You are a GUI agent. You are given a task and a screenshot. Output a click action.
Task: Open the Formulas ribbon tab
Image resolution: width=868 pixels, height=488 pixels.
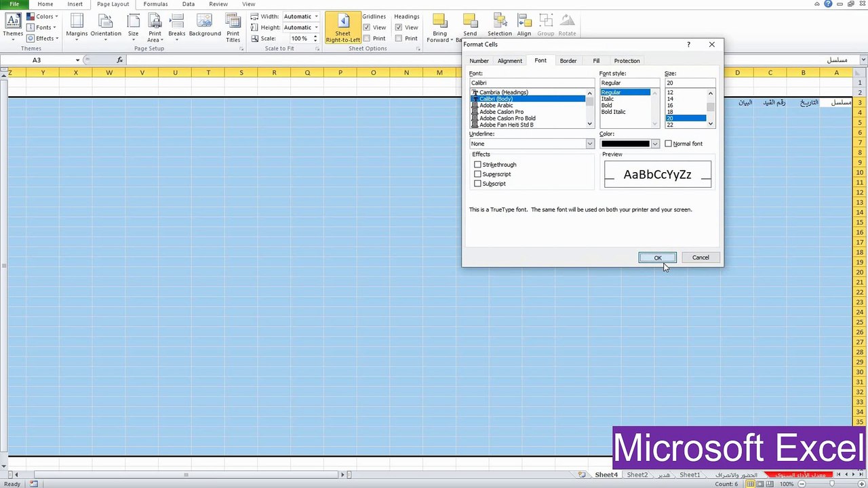[x=155, y=4]
